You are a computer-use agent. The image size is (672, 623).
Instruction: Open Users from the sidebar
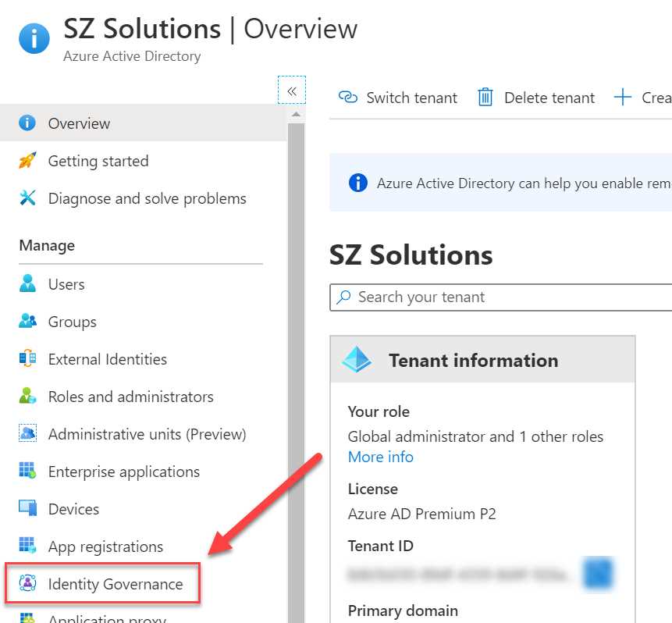point(66,283)
